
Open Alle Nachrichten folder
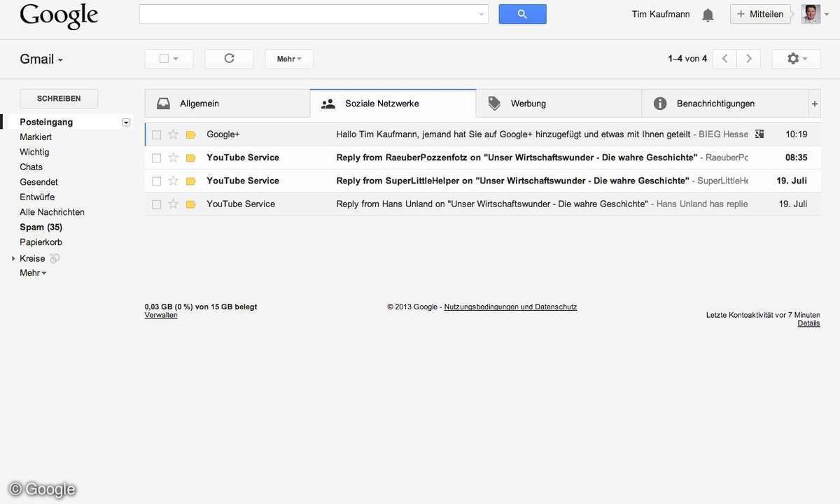52,212
